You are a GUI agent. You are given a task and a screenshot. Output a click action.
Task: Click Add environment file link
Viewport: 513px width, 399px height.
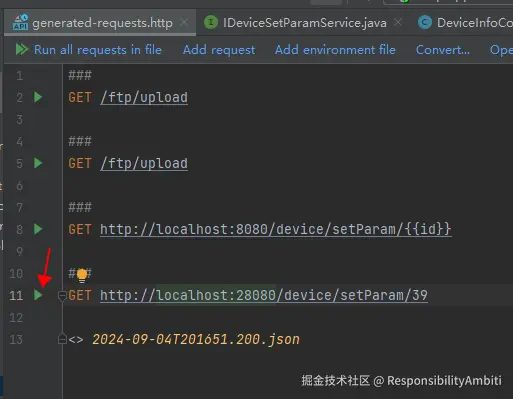pos(335,50)
